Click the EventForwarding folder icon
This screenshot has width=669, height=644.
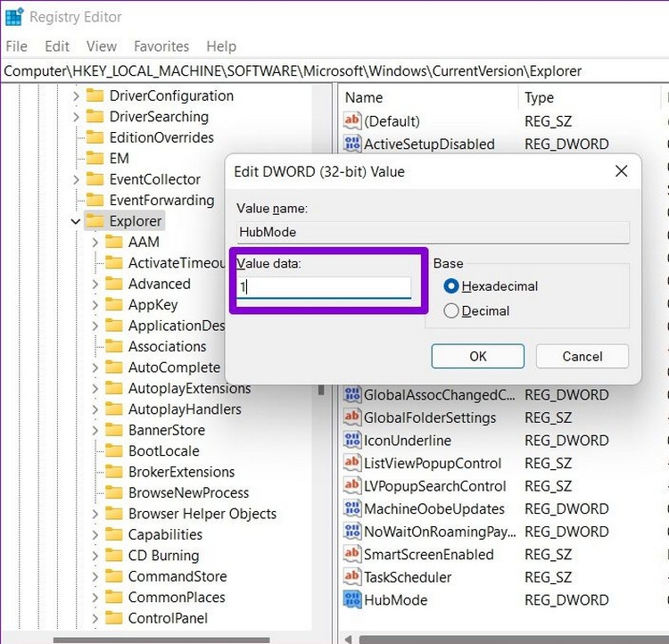[95, 200]
